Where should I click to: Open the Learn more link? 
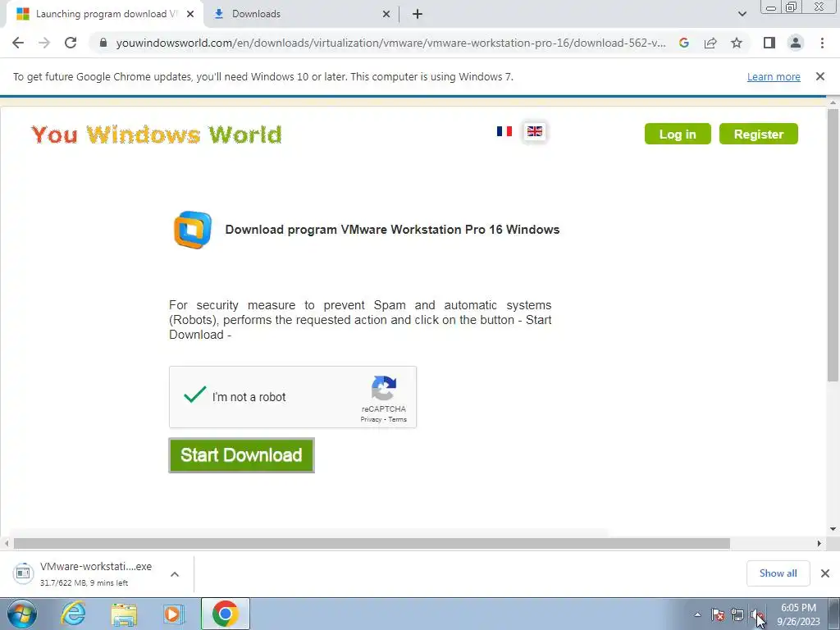(x=774, y=76)
